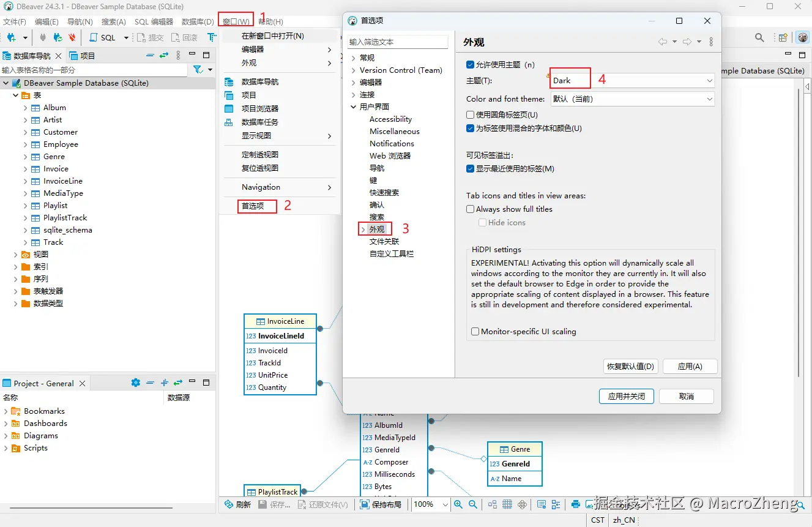Select the Employee table in navigator
The width and height of the screenshot is (812, 527).
61,144
